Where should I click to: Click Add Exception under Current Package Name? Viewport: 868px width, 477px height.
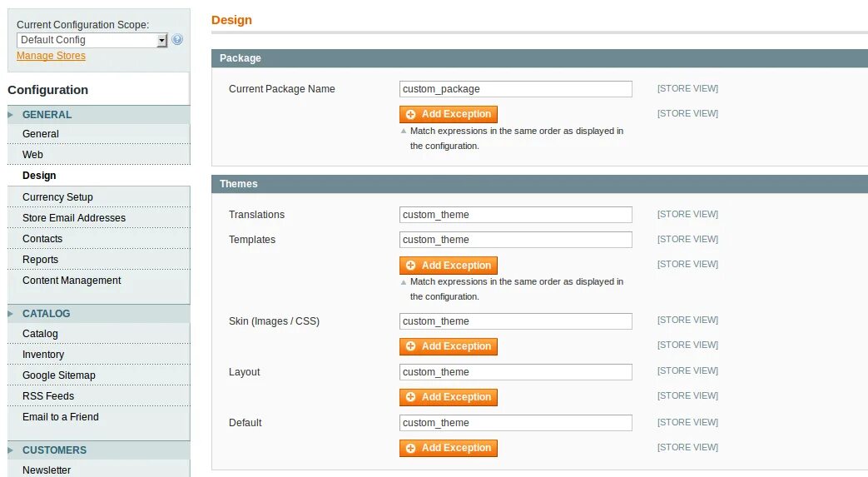[x=449, y=114]
